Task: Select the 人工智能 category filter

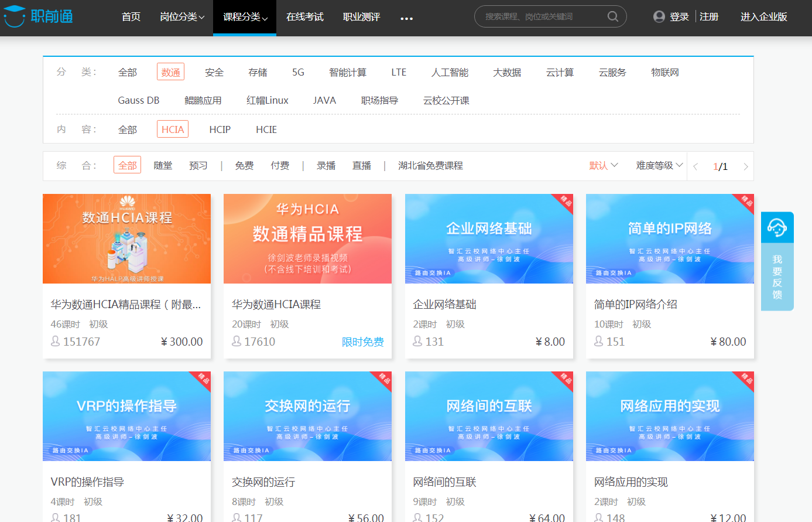Action: (x=450, y=72)
